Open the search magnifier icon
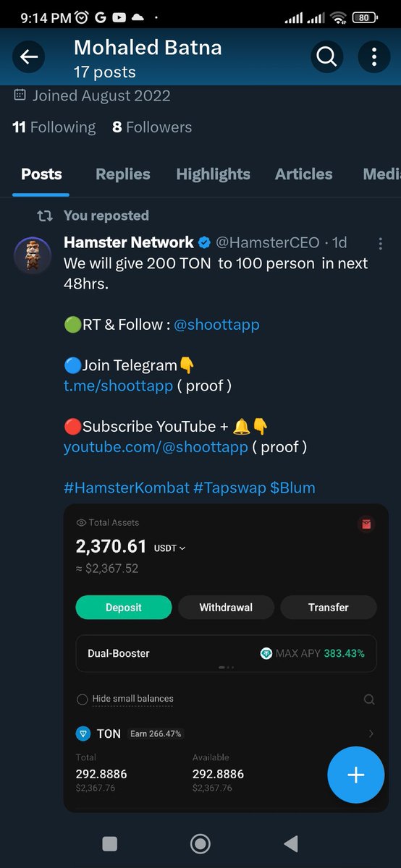 326,57
